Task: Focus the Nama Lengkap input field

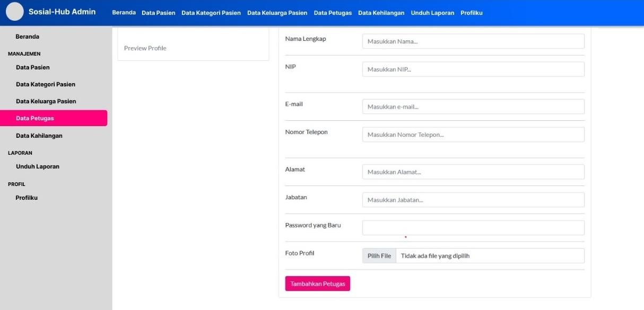Action: coord(473,41)
